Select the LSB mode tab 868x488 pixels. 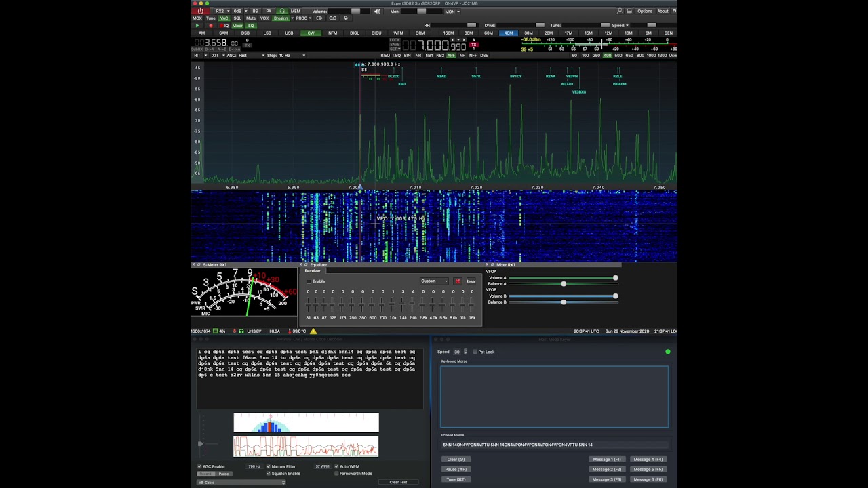[267, 33]
